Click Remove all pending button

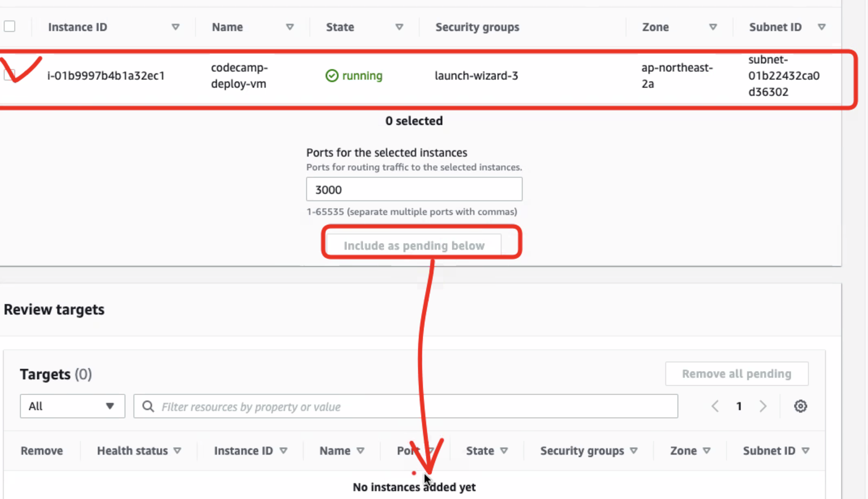point(737,374)
